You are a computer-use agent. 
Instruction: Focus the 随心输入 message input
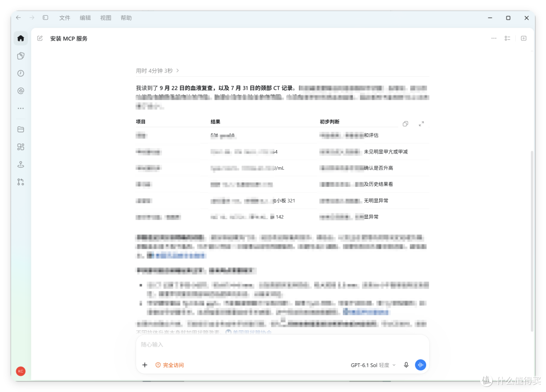(282, 345)
